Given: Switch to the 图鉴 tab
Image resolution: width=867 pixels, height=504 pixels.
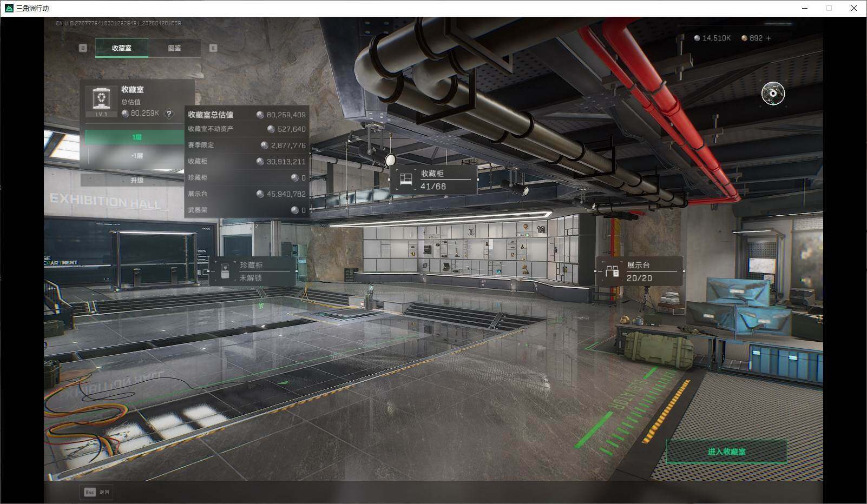Looking at the screenshot, I should coord(174,48).
